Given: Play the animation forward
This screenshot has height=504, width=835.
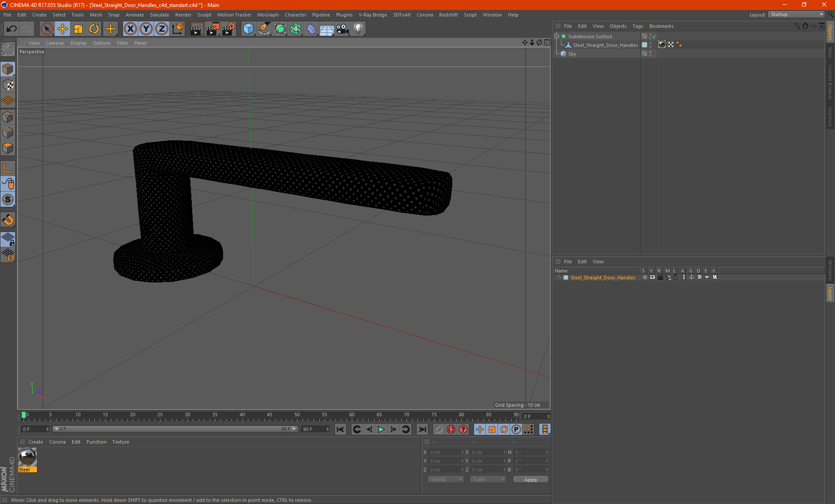Looking at the screenshot, I should click(x=381, y=429).
